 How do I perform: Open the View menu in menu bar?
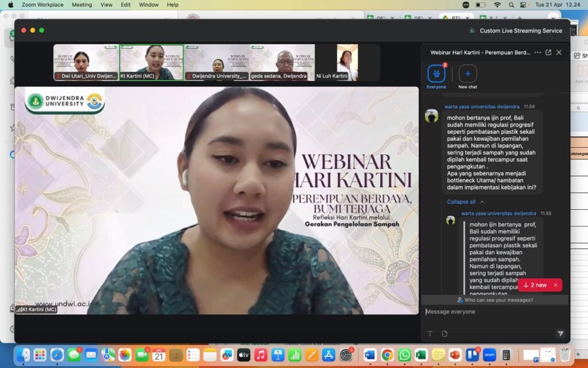coord(106,5)
